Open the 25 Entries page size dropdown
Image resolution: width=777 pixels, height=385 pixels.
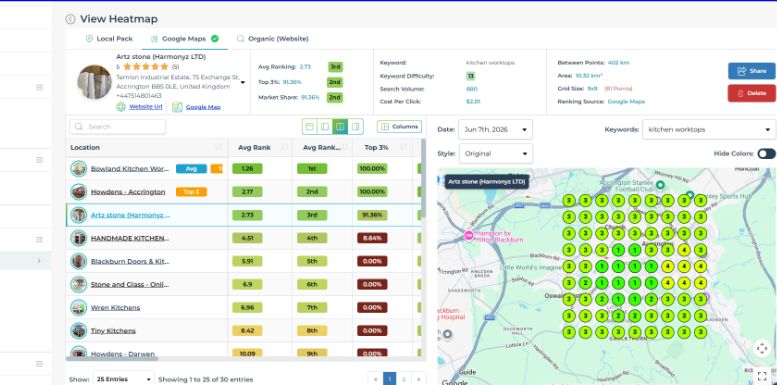(x=123, y=379)
